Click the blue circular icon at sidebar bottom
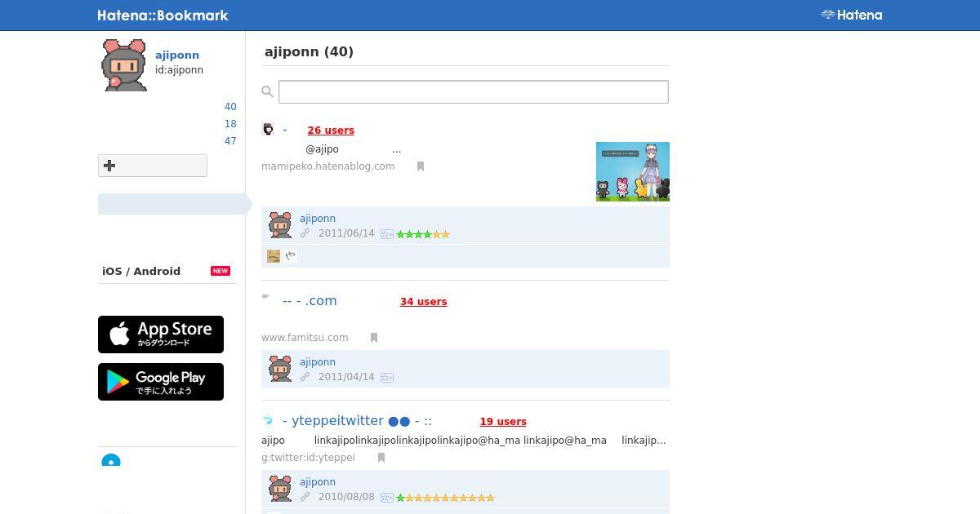 [x=111, y=461]
